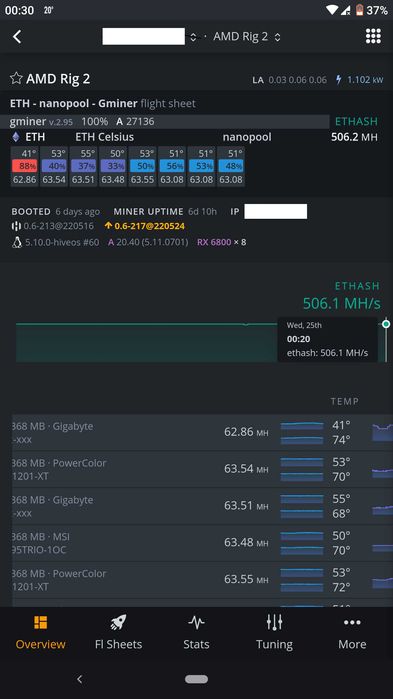Tap the Hive version icon beside 0.6-213@220516
The image size is (393, 699).
[x=16, y=226]
